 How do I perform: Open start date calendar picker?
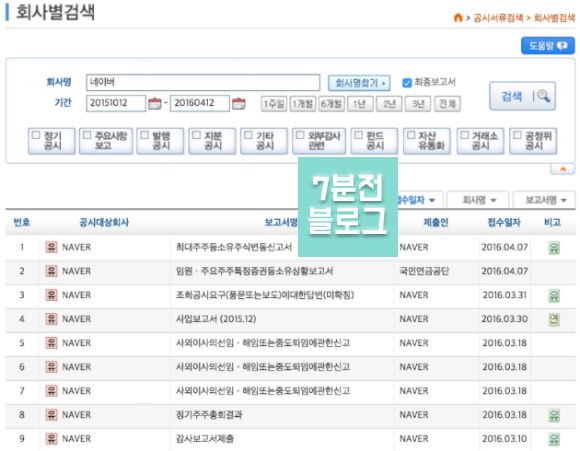click(155, 103)
